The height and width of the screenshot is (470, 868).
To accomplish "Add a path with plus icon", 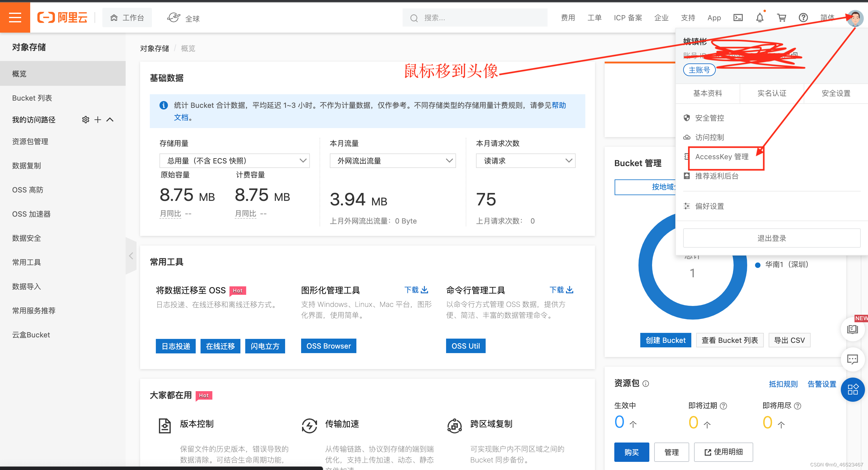I will (98, 120).
